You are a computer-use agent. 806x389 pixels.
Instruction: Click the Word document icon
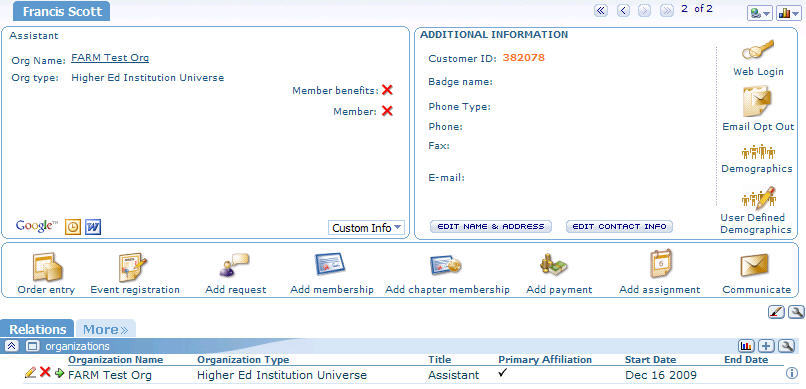click(x=93, y=227)
